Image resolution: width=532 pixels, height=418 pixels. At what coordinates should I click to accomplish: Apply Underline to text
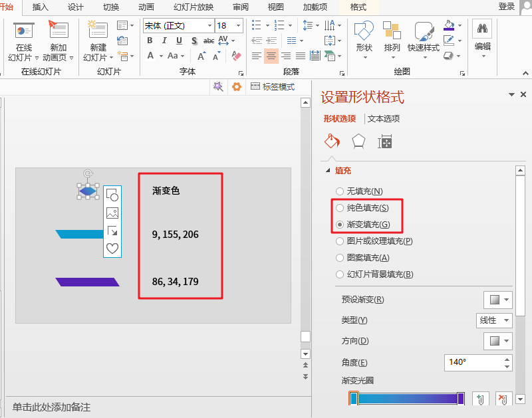(179, 41)
